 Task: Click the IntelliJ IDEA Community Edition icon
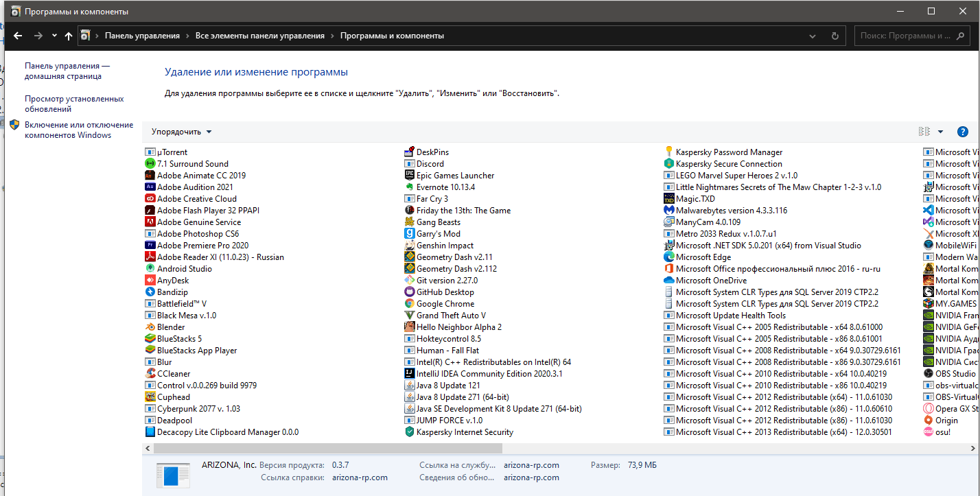point(410,374)
